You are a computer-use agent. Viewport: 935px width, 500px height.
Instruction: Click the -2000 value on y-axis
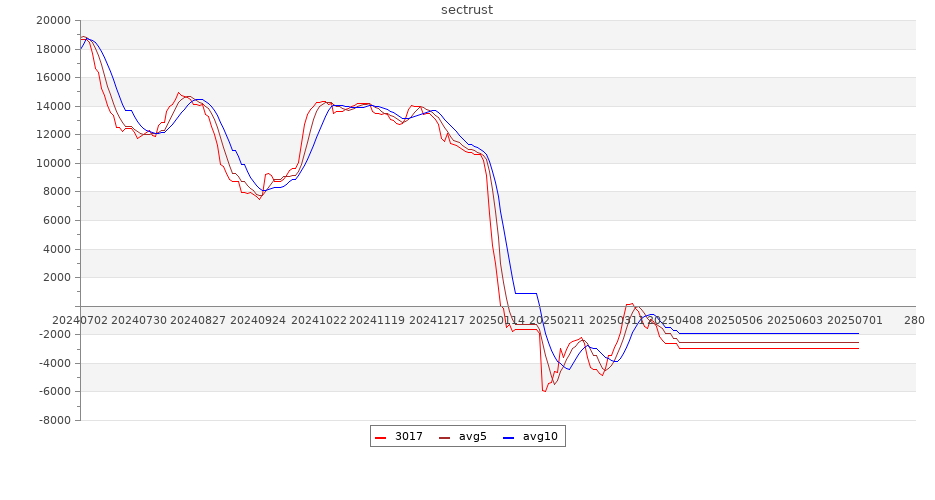[54, 335]
